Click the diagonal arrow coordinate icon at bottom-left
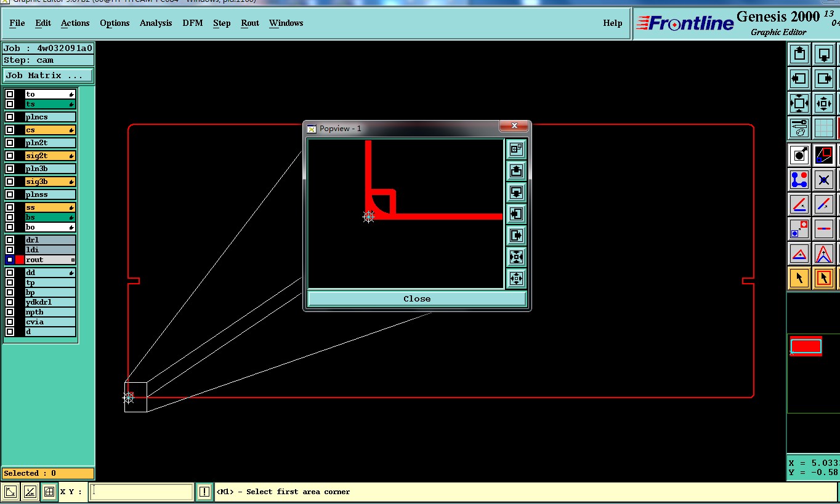This screenshot has width=840, height=504. 10,492
